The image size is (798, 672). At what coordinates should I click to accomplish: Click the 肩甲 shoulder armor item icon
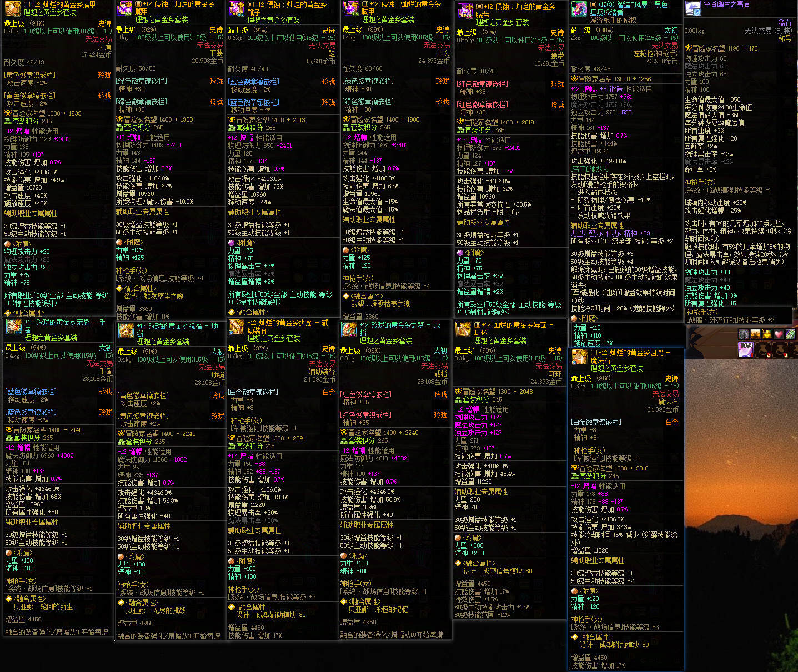click(12, 8)
